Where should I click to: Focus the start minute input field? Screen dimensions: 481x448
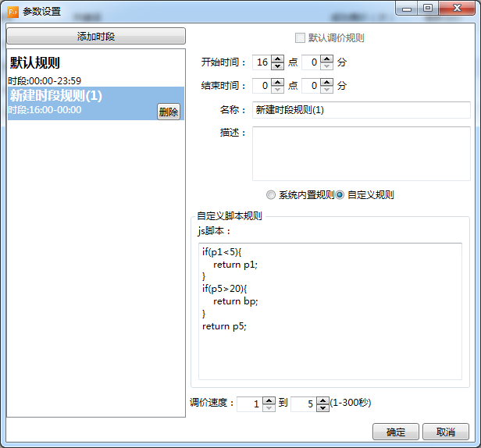pos(311,62)
